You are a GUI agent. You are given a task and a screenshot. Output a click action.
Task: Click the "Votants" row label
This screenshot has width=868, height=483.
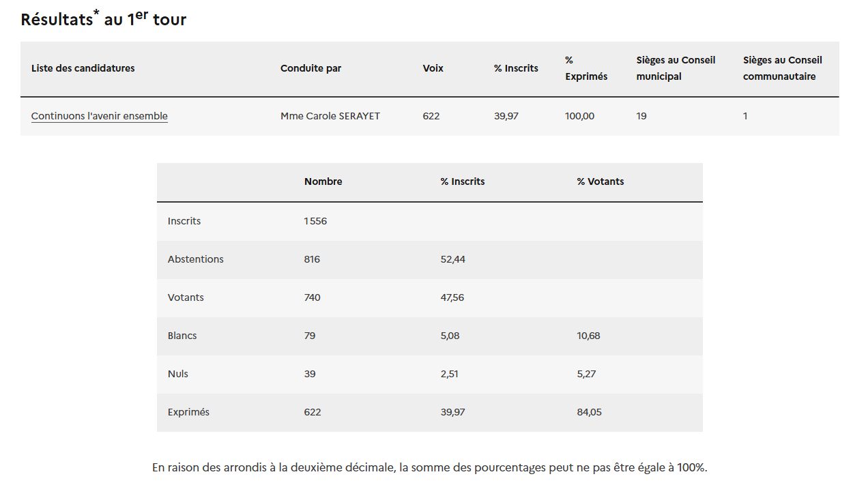[x=186, y=297]
